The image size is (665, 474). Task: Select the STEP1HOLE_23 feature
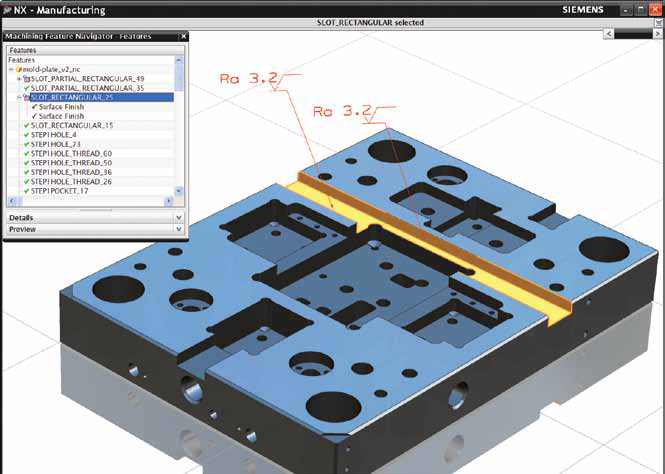[x=56, y=144]
